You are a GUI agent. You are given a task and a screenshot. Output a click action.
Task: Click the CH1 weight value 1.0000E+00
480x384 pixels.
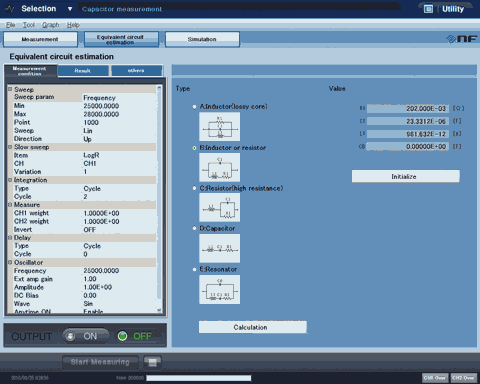tap(101, 213)
